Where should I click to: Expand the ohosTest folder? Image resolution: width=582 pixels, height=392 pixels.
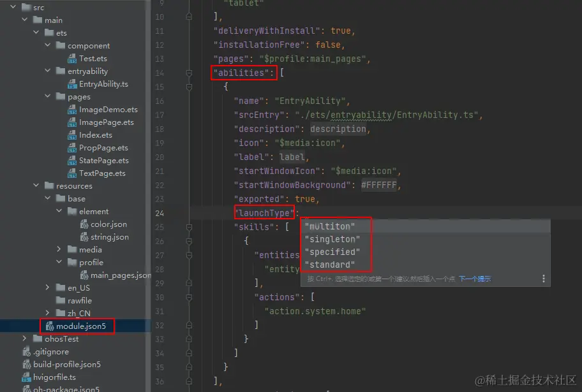24,338
